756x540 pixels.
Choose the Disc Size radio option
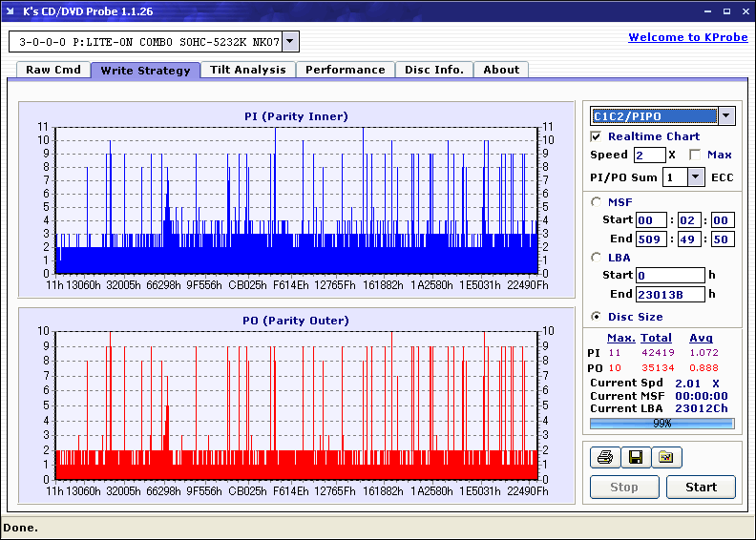pyautogui.click(x=597, y=317)
